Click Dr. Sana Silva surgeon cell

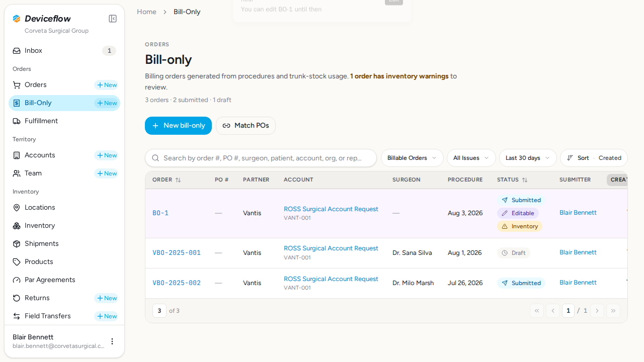point(412,253)
